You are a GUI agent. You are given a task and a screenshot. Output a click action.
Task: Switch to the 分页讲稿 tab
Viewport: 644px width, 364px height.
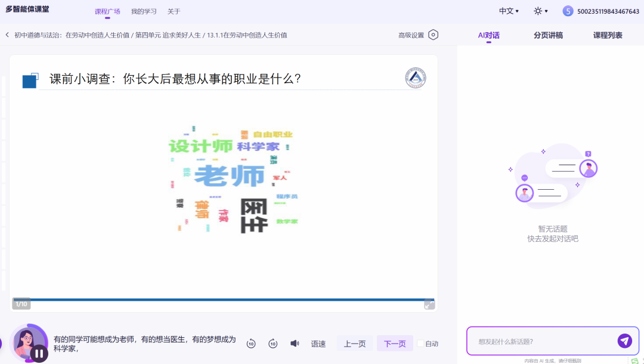pyautogui.click(x=549, y=35)
